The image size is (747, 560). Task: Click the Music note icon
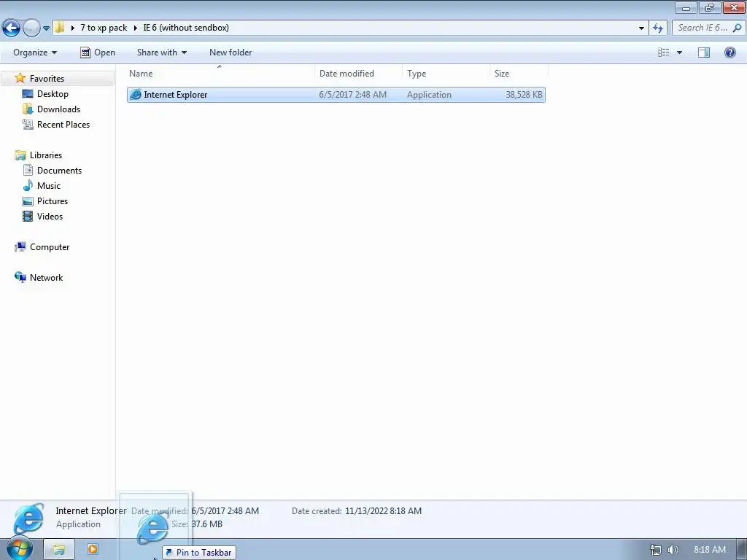(x=28, y=185)
